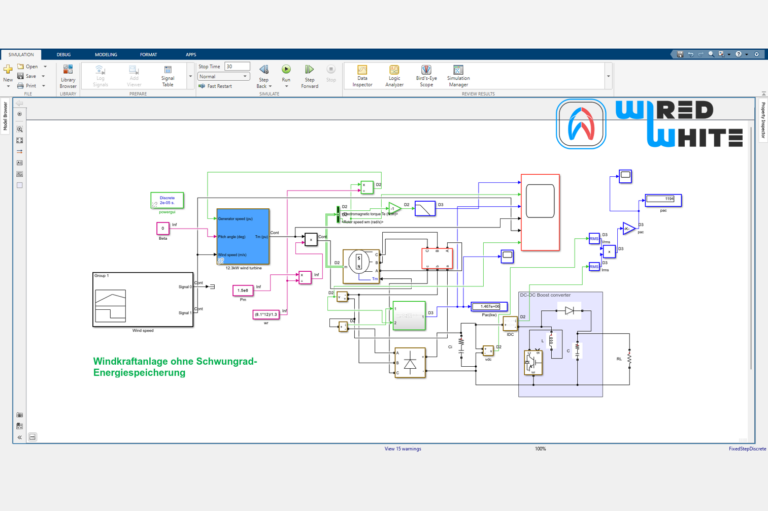The width and height of the screenshot is (768, 511).
Task: Click the Step Back icon
Action: pyautogui.click(x=264, y=70)
